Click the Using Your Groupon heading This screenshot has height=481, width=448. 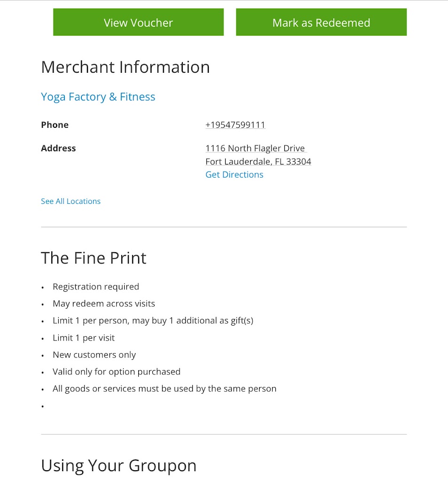(118, 465)
